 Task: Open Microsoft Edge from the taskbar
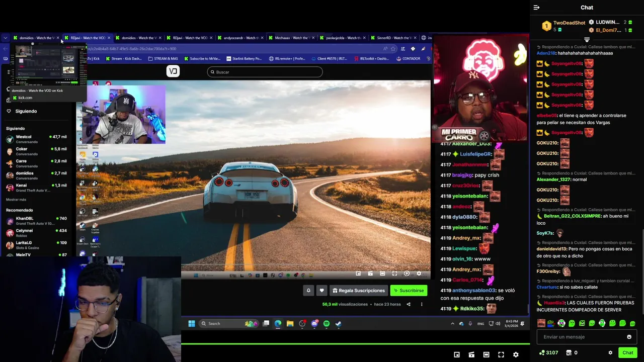(x=278, y=323)
